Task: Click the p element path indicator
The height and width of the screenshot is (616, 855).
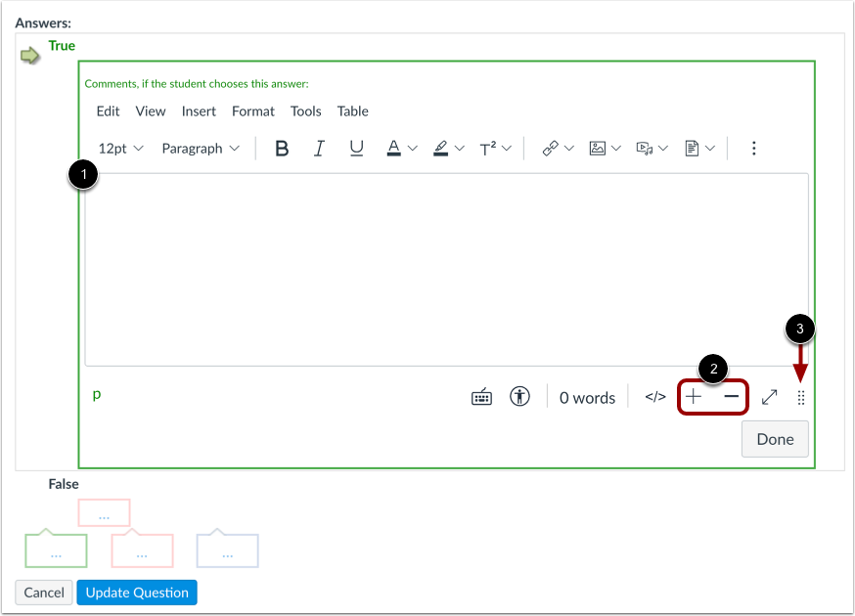Action: (97, 394)
